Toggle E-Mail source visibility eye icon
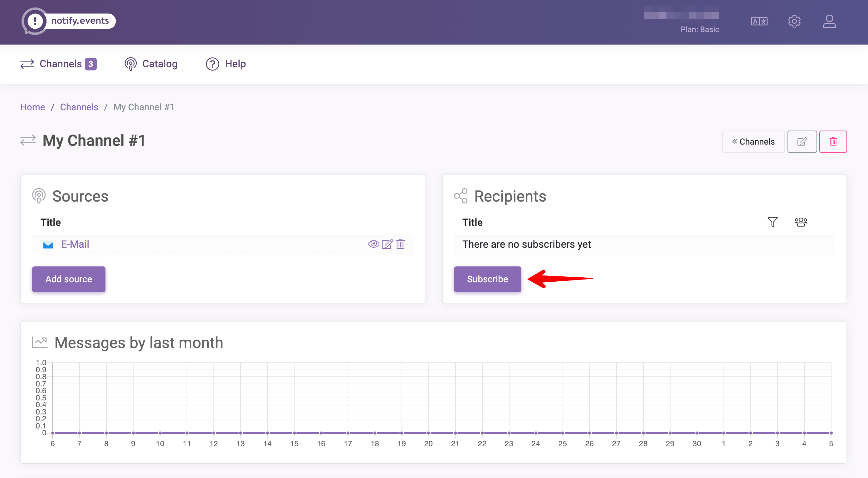868x478 pixels. point(373,244)
